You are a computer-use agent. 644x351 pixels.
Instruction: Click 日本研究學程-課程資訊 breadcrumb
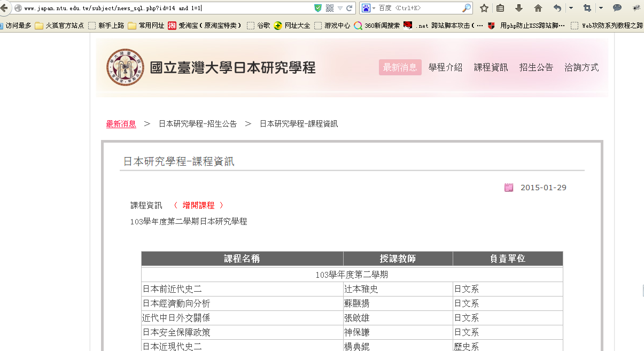coord(299,124)
